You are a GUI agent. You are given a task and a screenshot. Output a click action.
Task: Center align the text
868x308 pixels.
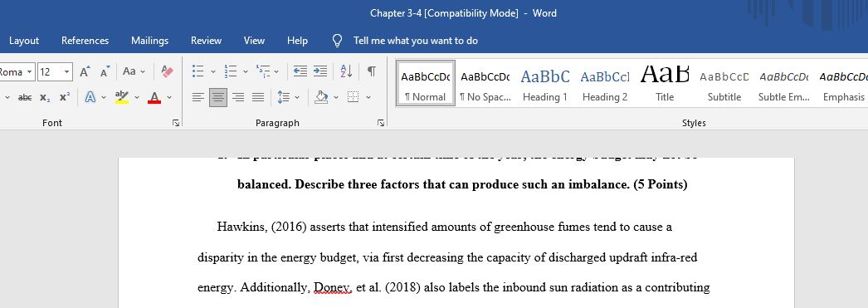[218, 97]
